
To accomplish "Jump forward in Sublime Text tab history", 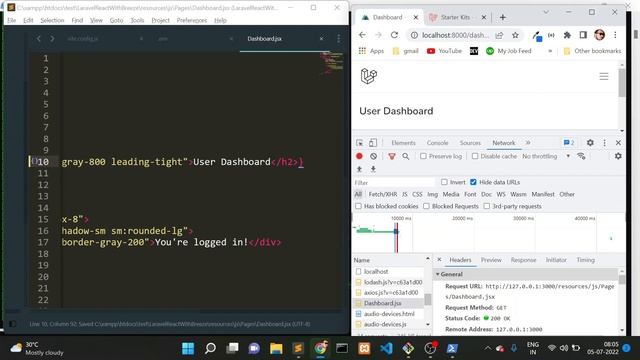I will [52, 38].
